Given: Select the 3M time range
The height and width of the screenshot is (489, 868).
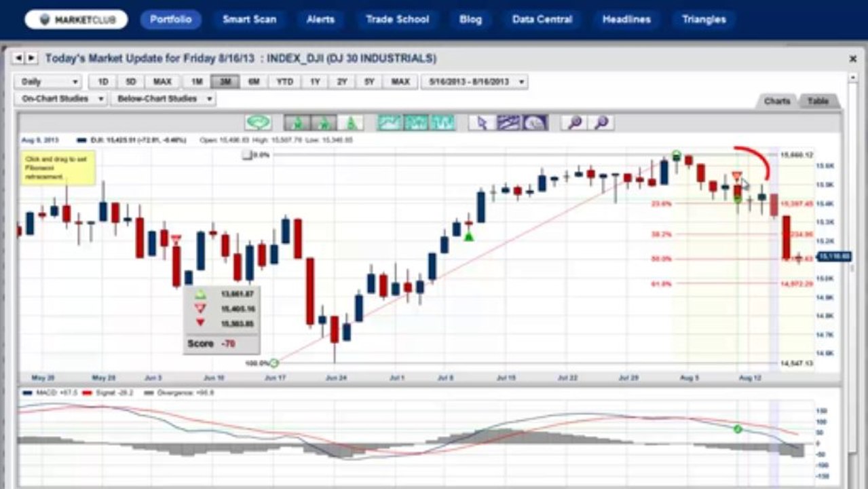Looking at the screenshot, I should point(225,81).
